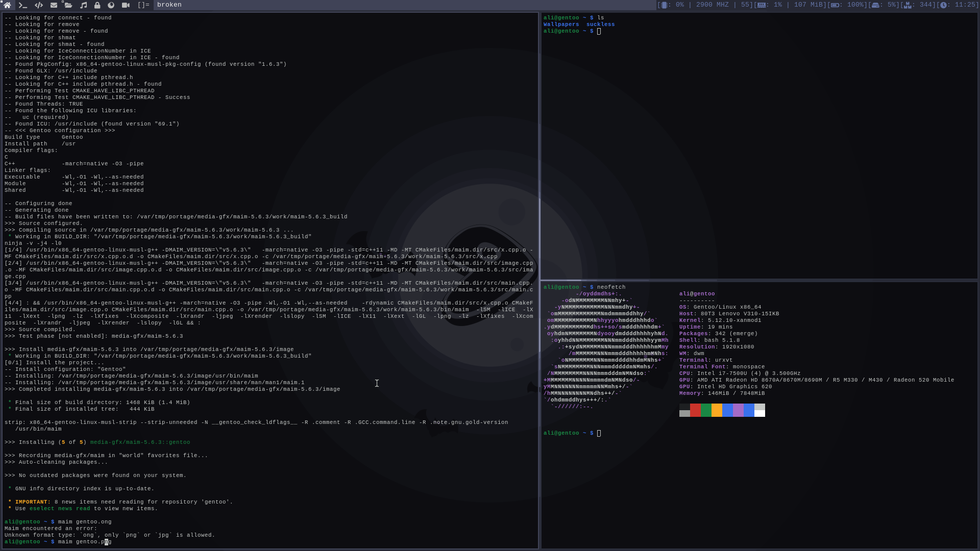980x551 pixels.
Task: Click the 'Resolution: 1920x1080' line
Action: click(x=717, y=347)
